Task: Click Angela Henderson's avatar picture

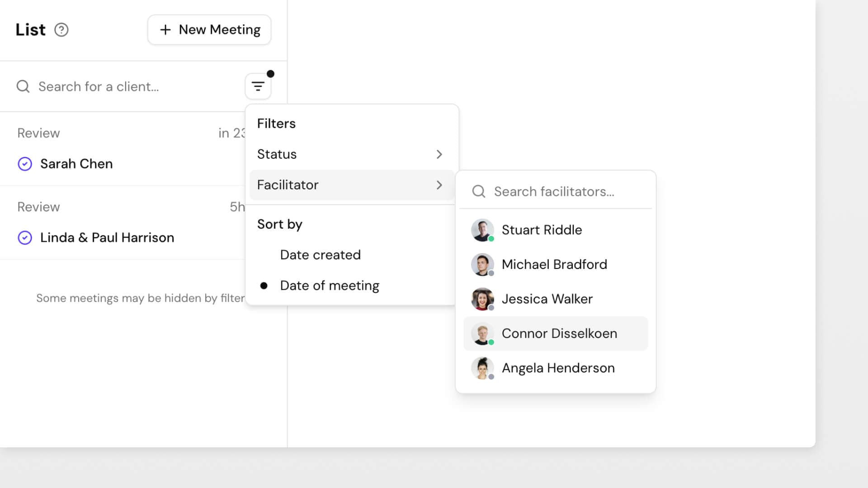Action: (x=482, y=368)
